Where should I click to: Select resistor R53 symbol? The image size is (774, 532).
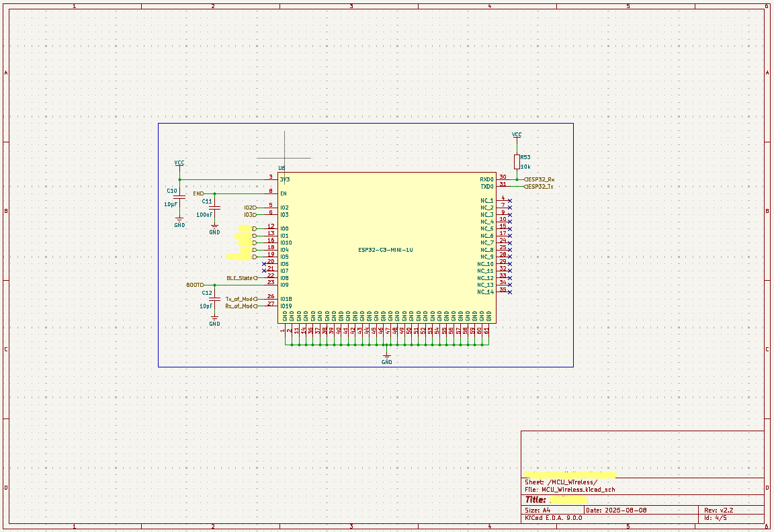coord(517,162)
